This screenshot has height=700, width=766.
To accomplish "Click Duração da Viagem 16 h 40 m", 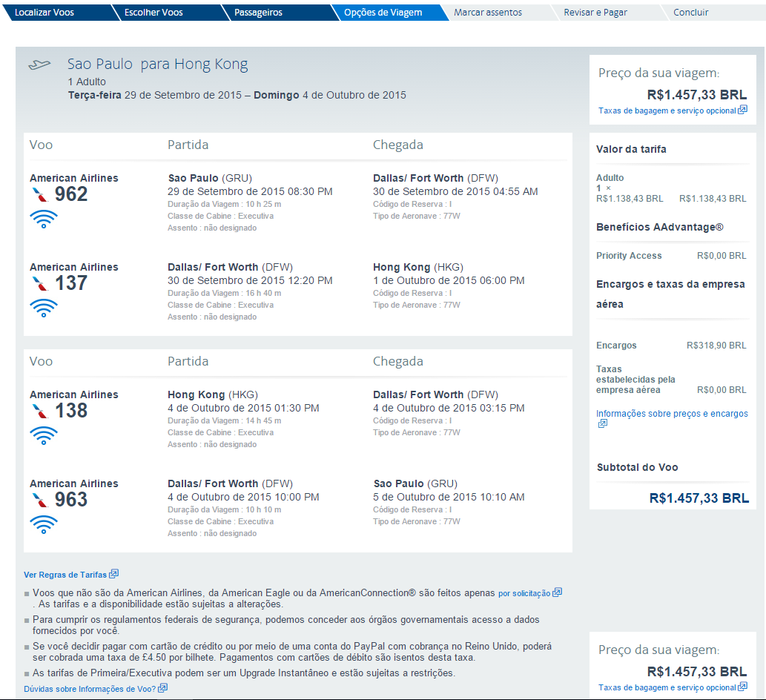I will (224, 293).
